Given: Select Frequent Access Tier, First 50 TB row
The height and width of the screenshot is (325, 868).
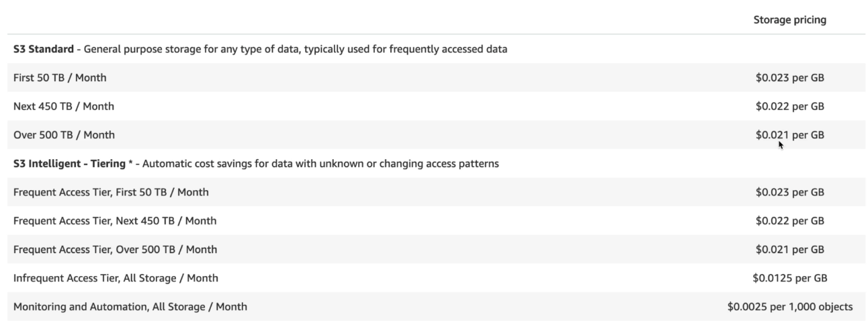Looking at the screenshot, I should point(111,192).
